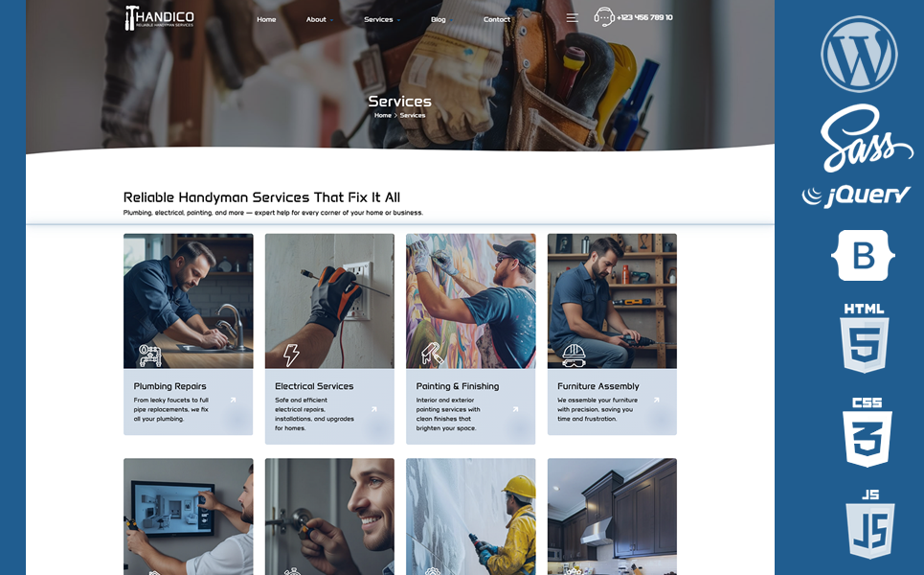Open the Plumbing Repairs title link
Screen dimensions: 924x575
click(169, 386)
